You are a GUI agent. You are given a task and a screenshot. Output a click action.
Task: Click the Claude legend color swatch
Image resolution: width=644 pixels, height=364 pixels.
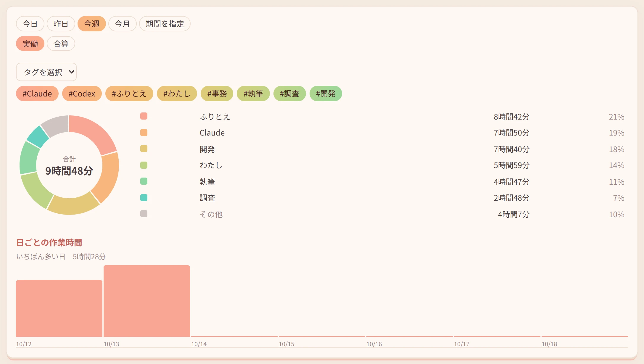pos(144,133)
